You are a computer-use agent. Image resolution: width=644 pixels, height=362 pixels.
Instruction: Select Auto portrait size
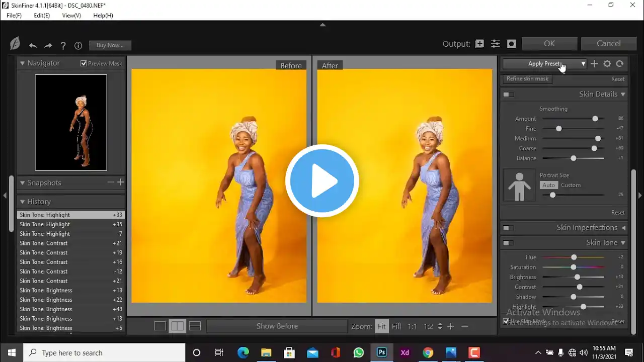[x=549, y=185]
